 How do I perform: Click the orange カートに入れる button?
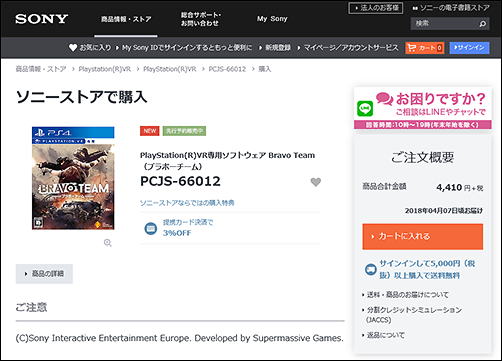pos(423,236)
